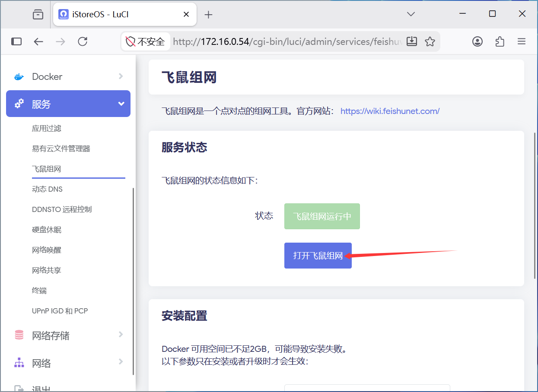Image resolution: width=538 pixels, height=392 pixels.
Task: Toggle the browser sidebar panel icon
Action: click(16, 41)
